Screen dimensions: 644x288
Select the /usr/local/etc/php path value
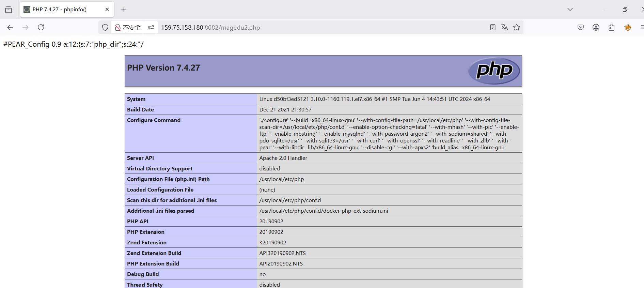(x=281, y=179)
